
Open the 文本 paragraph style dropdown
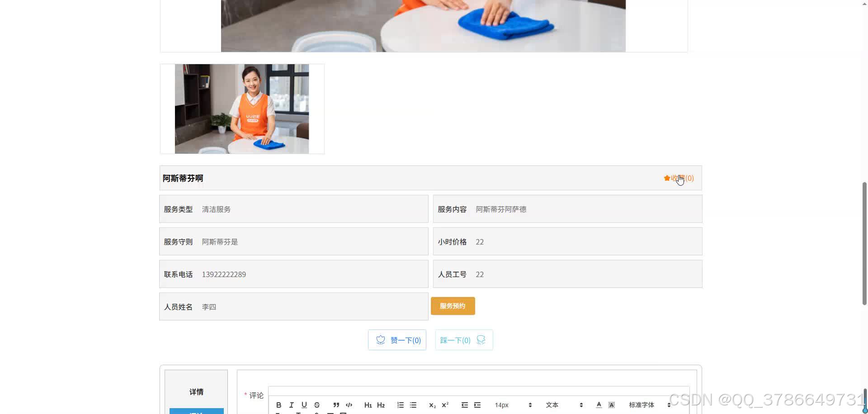[x=564, y=405]
